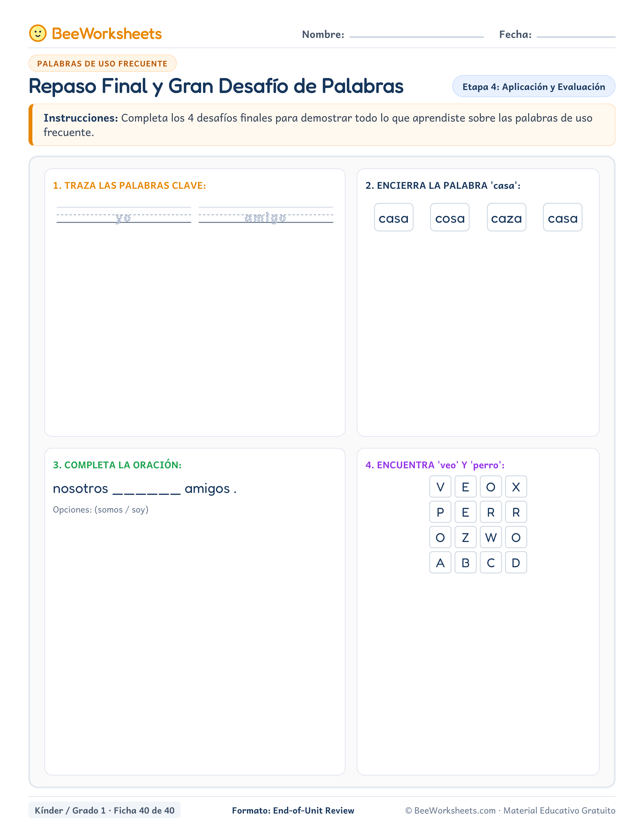Screen dimensions: 644x834
Task: Click the footer 'Formato: End-of-Unit Review'
Action: [x=293, y=810]
